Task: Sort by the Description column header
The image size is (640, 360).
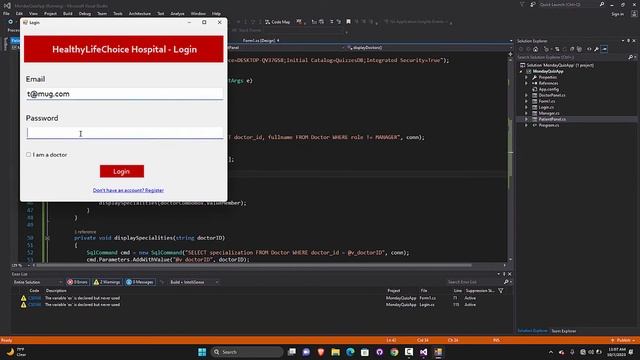Action: coord(56,291)
